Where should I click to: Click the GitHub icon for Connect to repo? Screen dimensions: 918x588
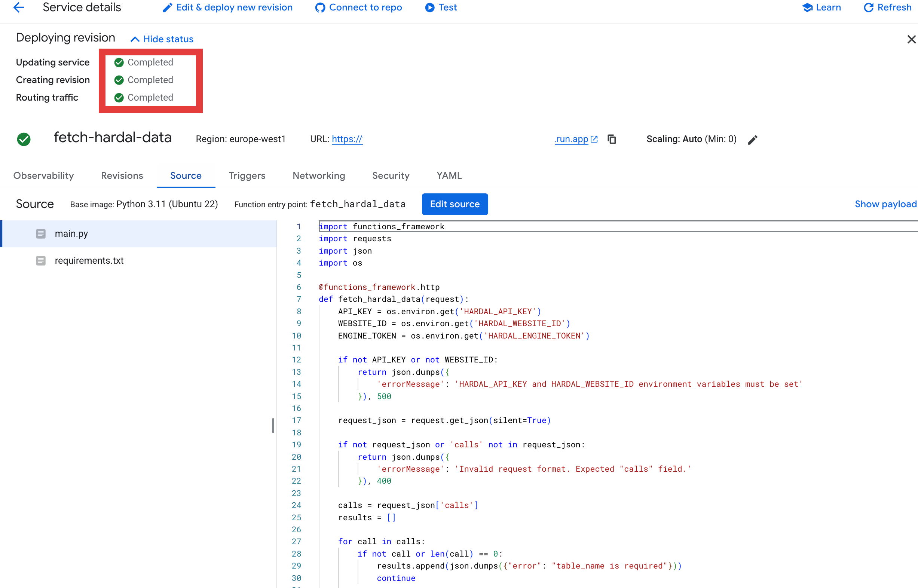coord(320,7)
